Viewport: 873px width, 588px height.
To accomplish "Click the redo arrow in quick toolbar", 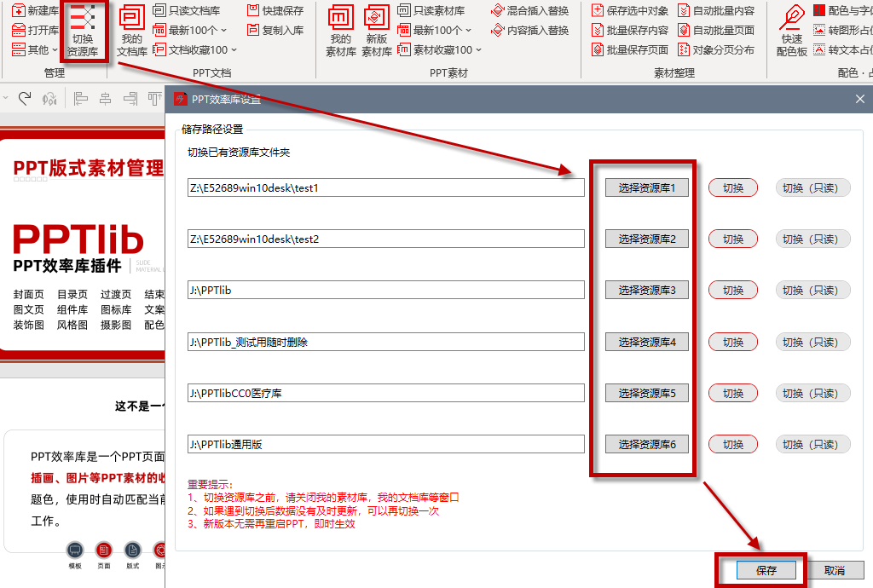I will pos(25,99).
